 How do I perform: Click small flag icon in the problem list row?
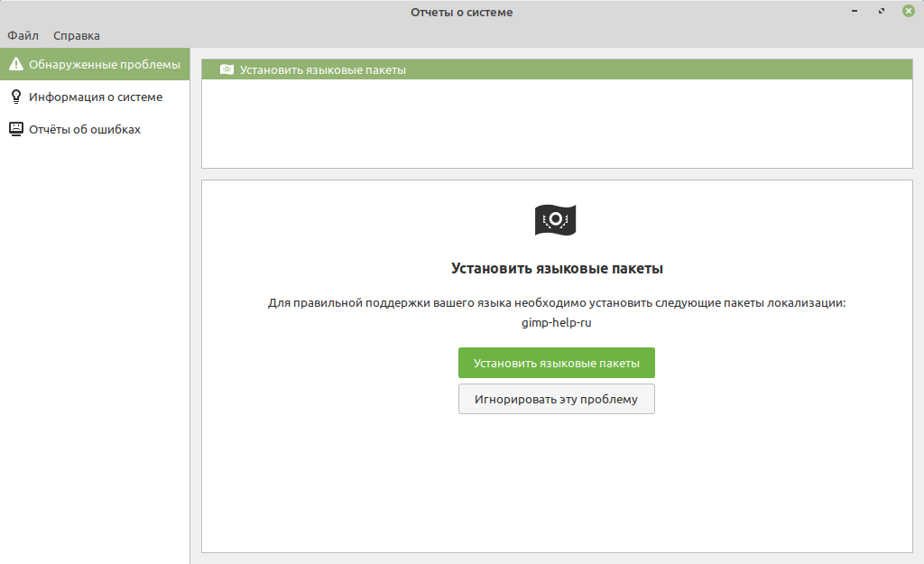coord(226,69)
